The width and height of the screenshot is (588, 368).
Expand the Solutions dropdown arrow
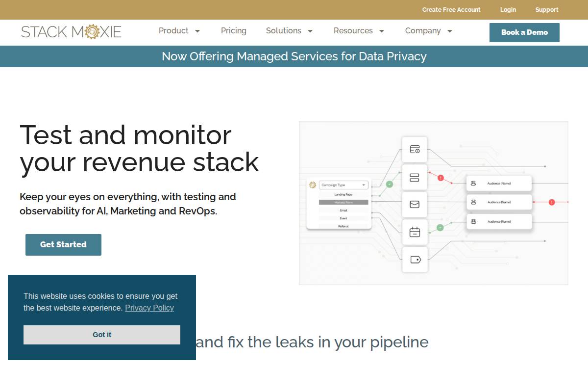click(x=310, y=31)
